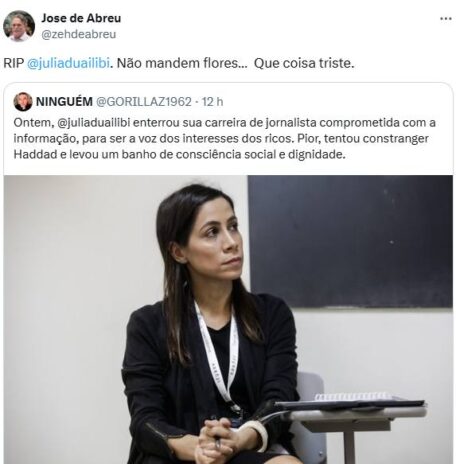Click Jose de Abreu's profile avatar
The image size is (456, 464).
(x=19, y=26)
